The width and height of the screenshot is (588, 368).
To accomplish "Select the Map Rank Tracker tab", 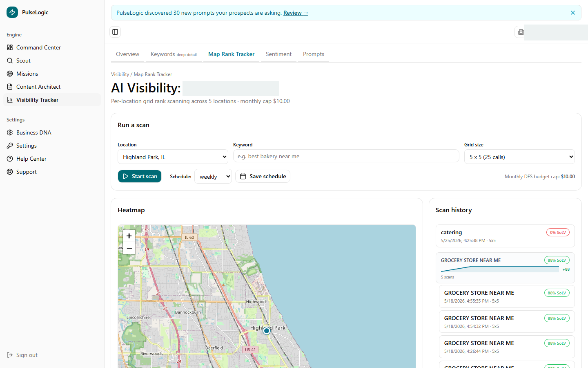I will [231, 54].
